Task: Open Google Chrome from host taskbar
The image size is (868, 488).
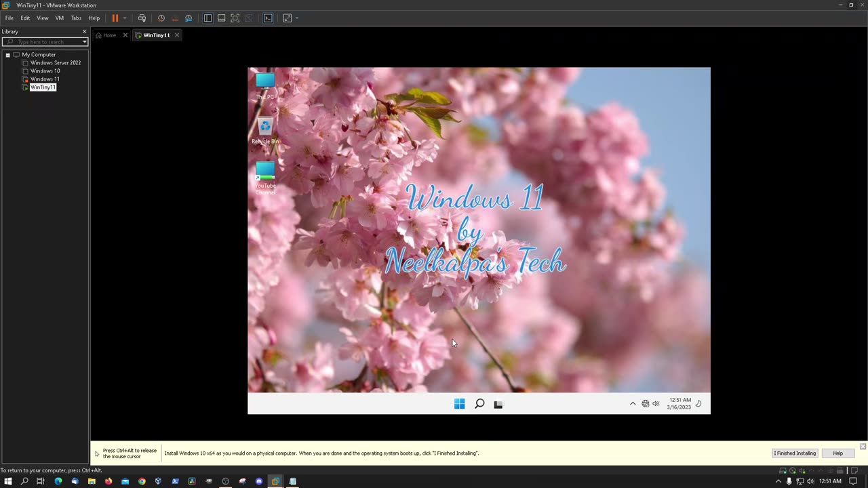Action: coord(142,481)
